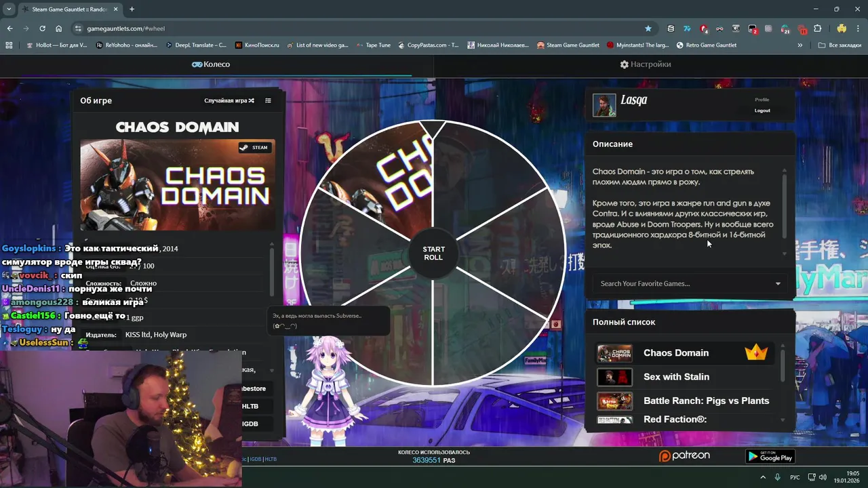
Task: Open the Steam Game Gauntlet bookmark
Action: click(568, 45)
